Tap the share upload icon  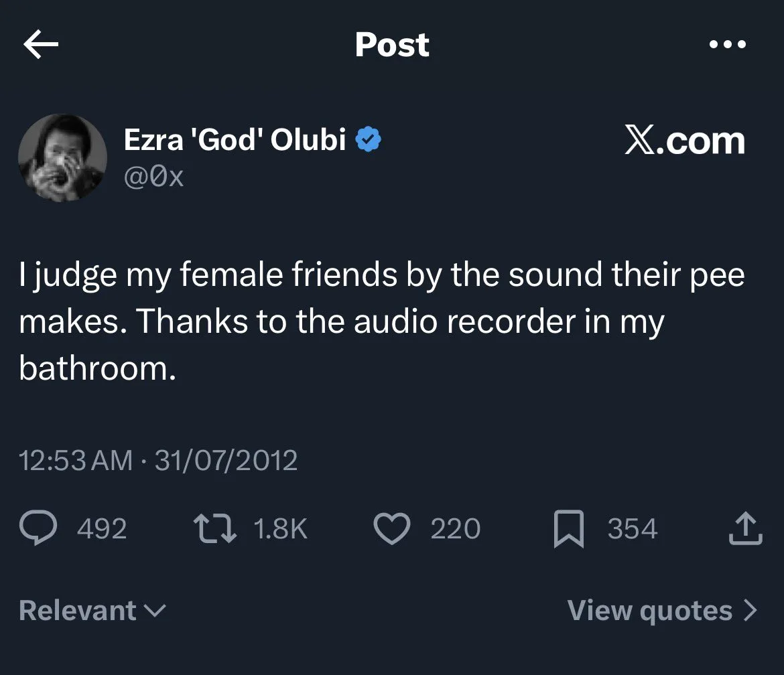(746, 528)
